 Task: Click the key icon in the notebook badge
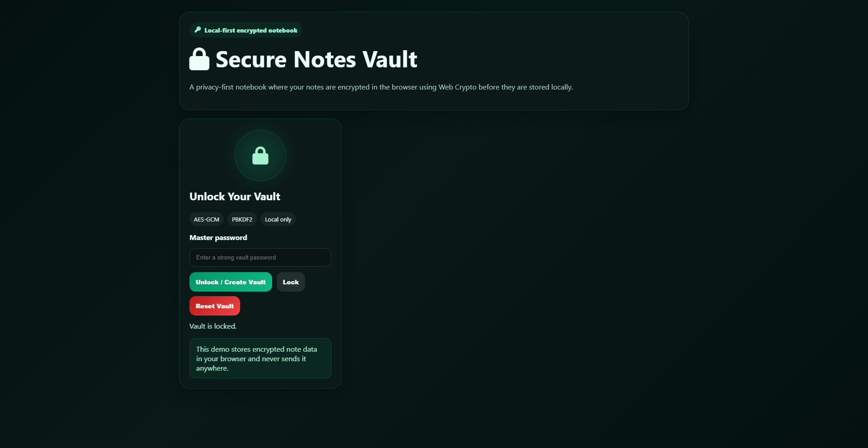point(197,30)
